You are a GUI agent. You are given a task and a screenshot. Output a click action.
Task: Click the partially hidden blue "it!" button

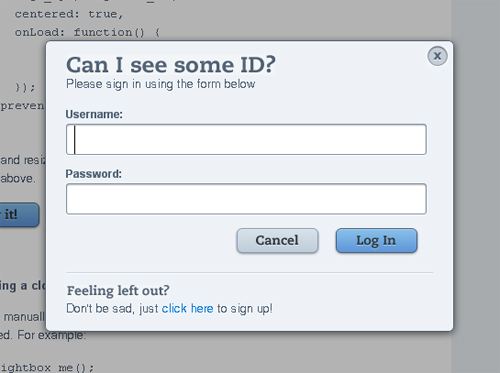point(19,215)
